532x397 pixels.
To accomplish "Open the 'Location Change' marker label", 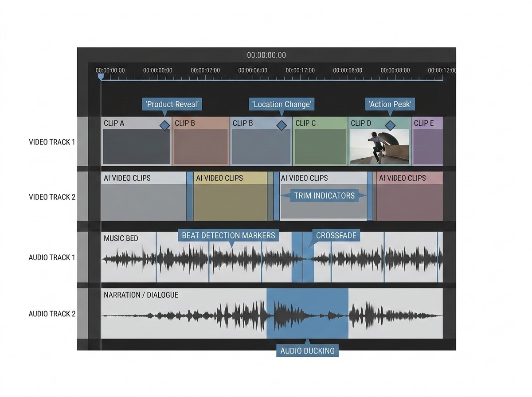I will click(x=282, y=105).
